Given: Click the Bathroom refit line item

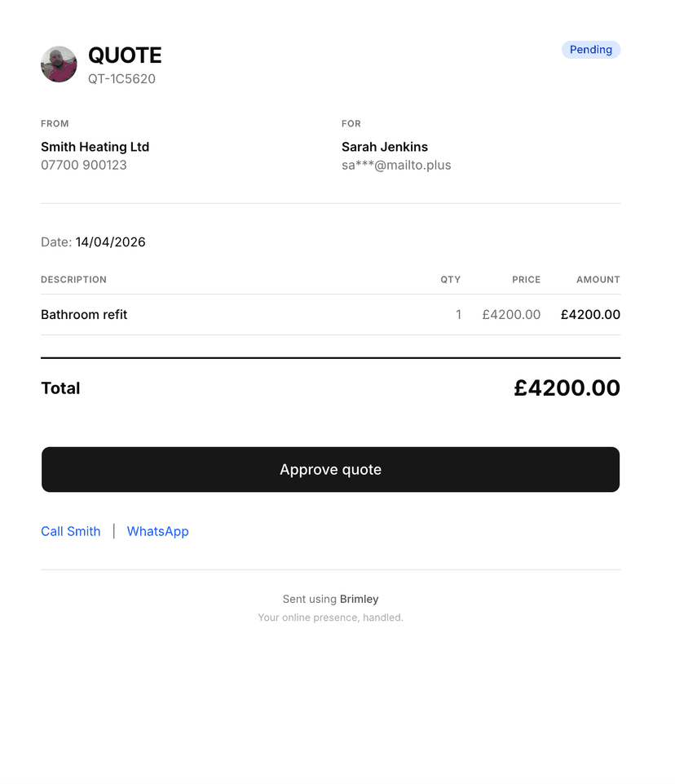Looking at the screenshot, I should point(84,315).
